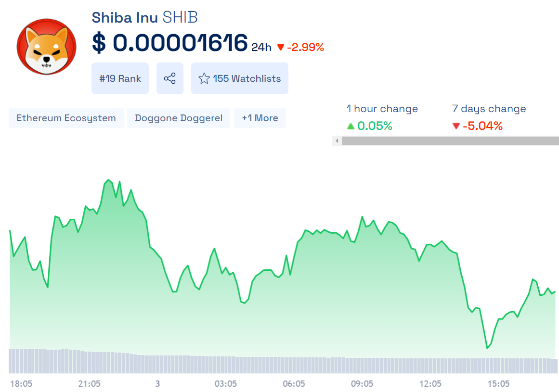
Task: Click the day 3 axis label
Action: coord(157,384)
